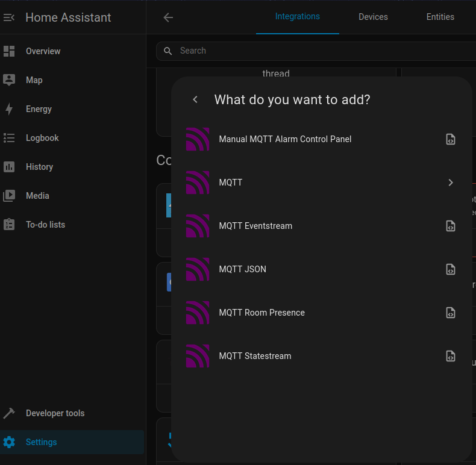Open the History page
476x465 pixels.
pos(72,167)
